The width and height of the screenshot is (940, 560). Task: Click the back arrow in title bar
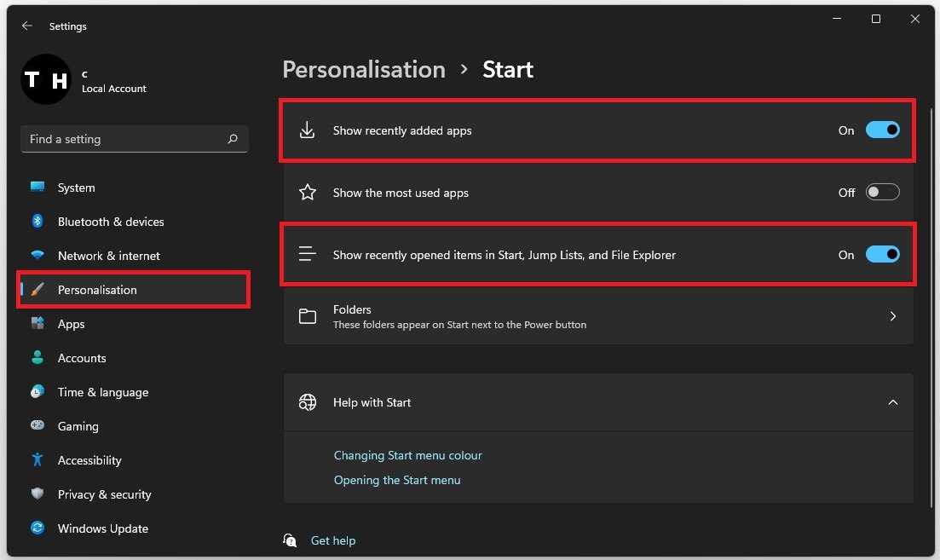[x=26, y=26]
